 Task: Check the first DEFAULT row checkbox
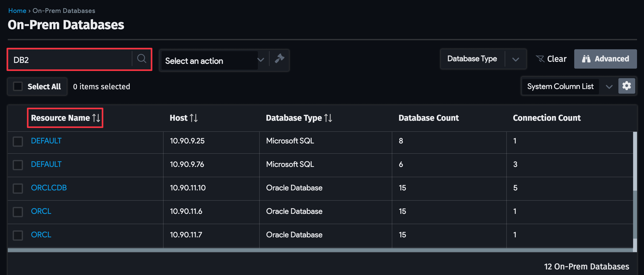(x=18, y=142)
